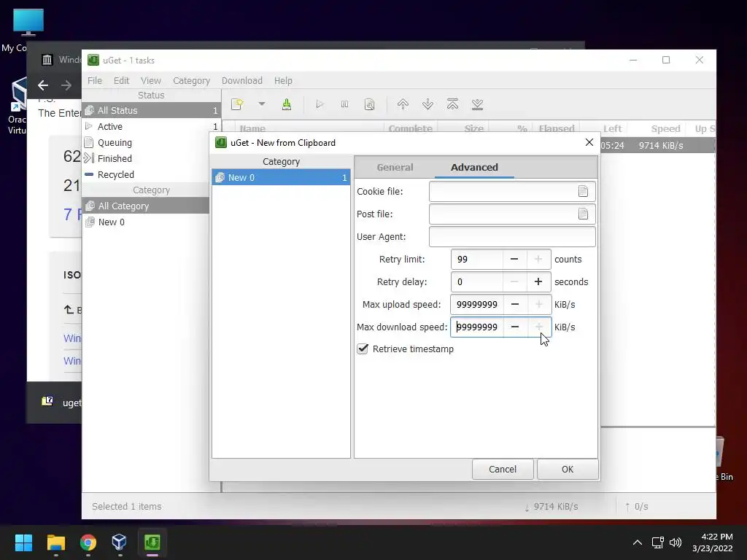The height and width of the screenshot is (560, 747).
Task: Click the Move to Bottom toolbar icon
Action: tap(477, 104)
